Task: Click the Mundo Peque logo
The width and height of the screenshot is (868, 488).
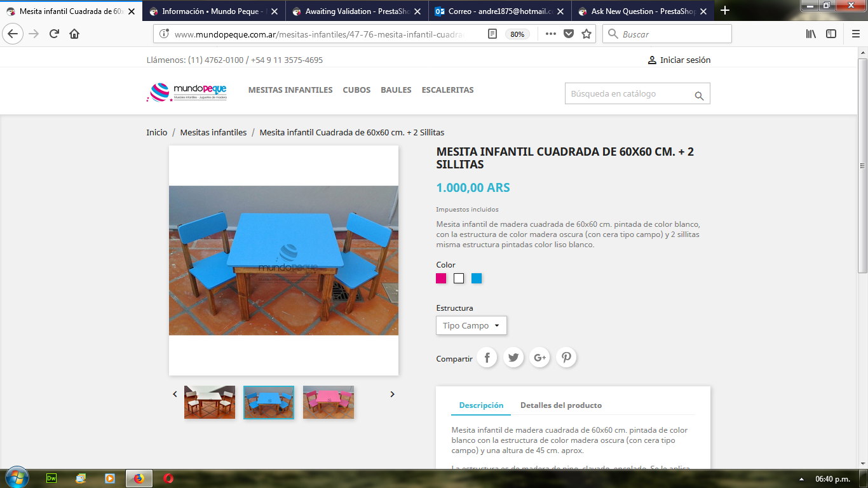Action: [187, 92]
